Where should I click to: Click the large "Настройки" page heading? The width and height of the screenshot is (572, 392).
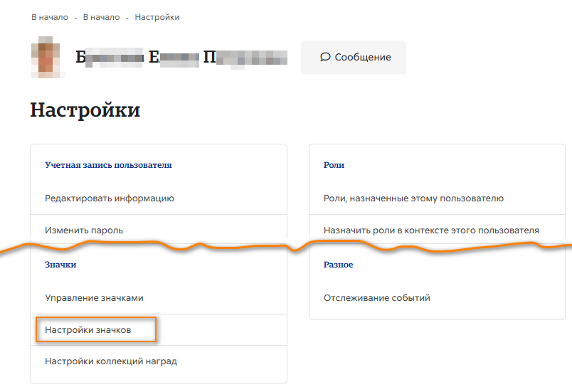pyautogui.click(x=85, y=110)
